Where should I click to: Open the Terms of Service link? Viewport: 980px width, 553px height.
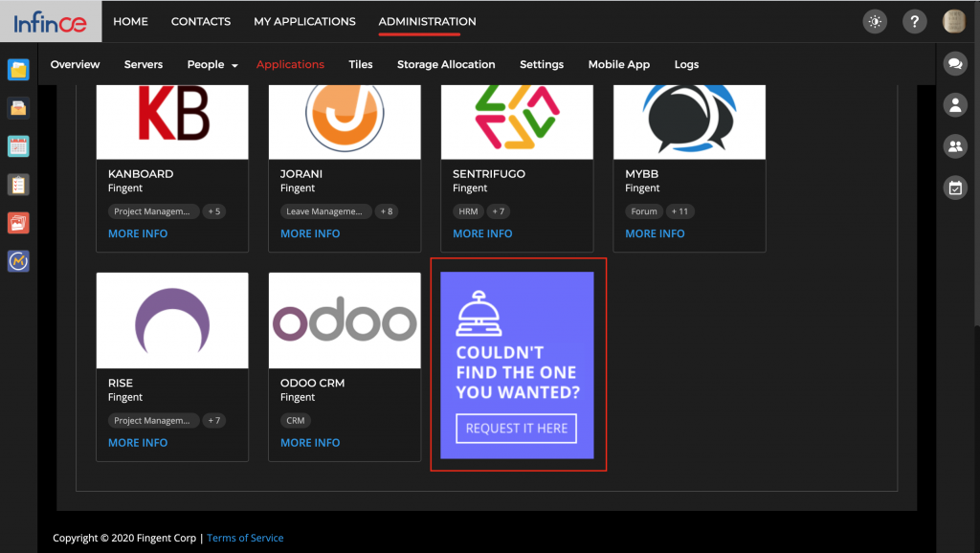[245, 538]
